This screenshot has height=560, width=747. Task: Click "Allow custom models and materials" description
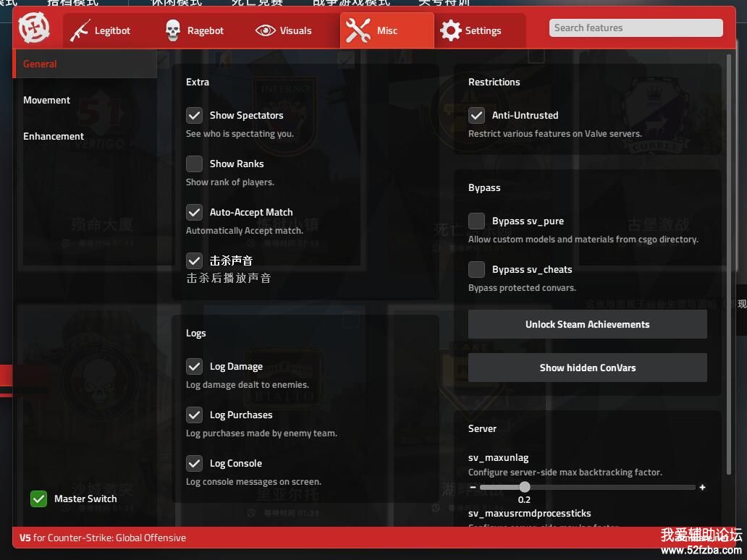(583, 239)
